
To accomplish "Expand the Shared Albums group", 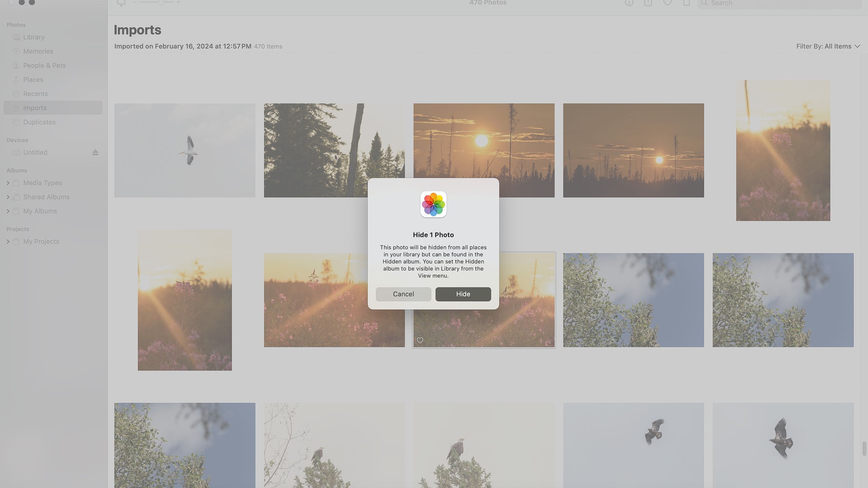I will (x=8, y=197).
